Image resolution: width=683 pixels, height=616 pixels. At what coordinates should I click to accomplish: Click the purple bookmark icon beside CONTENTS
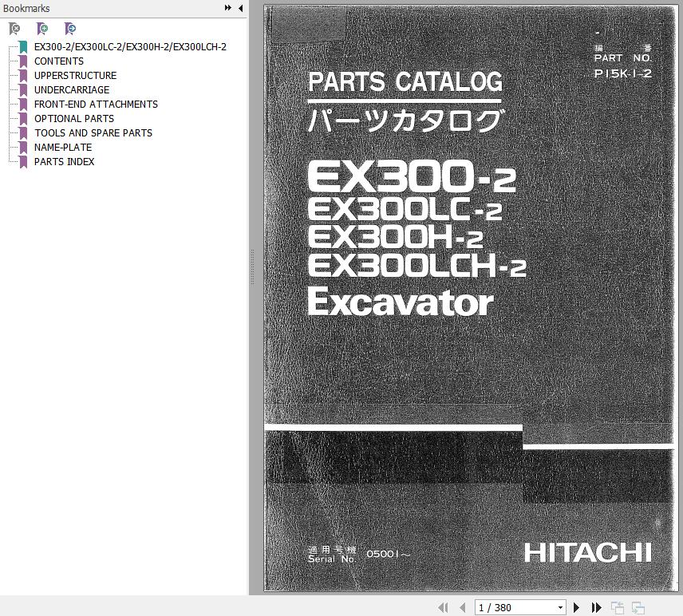(x=23, y=61)
